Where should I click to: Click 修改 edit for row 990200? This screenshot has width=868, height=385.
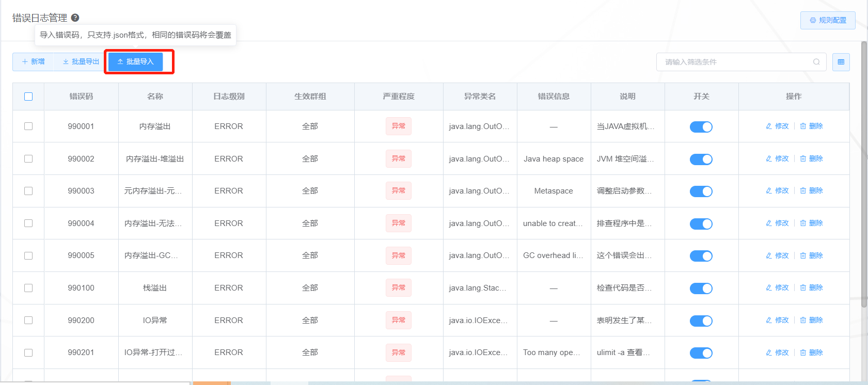pos(777,320)
